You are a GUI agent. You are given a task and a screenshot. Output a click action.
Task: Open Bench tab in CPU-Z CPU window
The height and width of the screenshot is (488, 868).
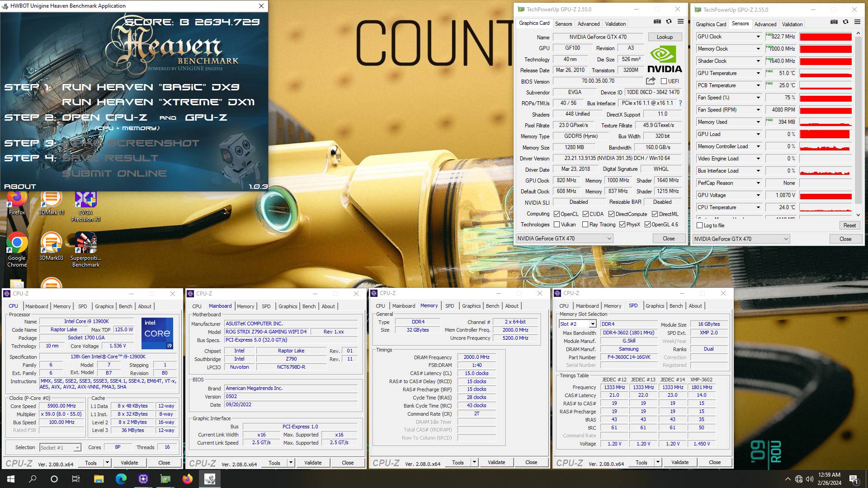coord(125,306)
